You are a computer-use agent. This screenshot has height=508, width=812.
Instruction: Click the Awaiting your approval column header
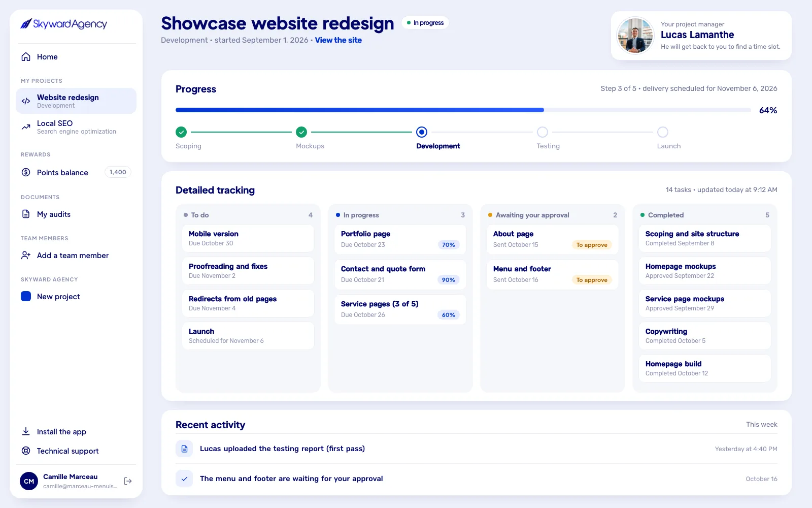553,215
